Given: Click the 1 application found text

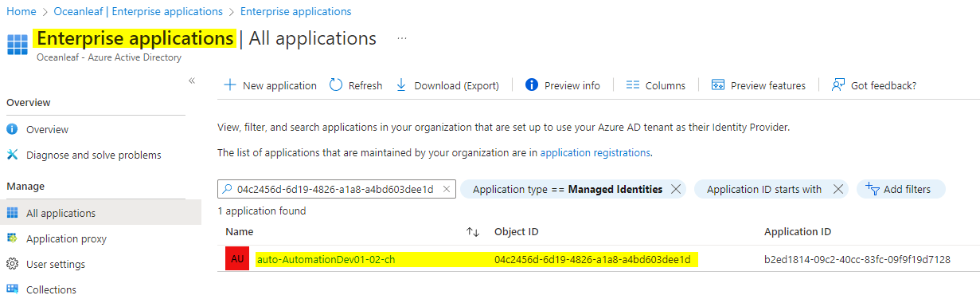Looking at the screenshot, I should 262,211.
